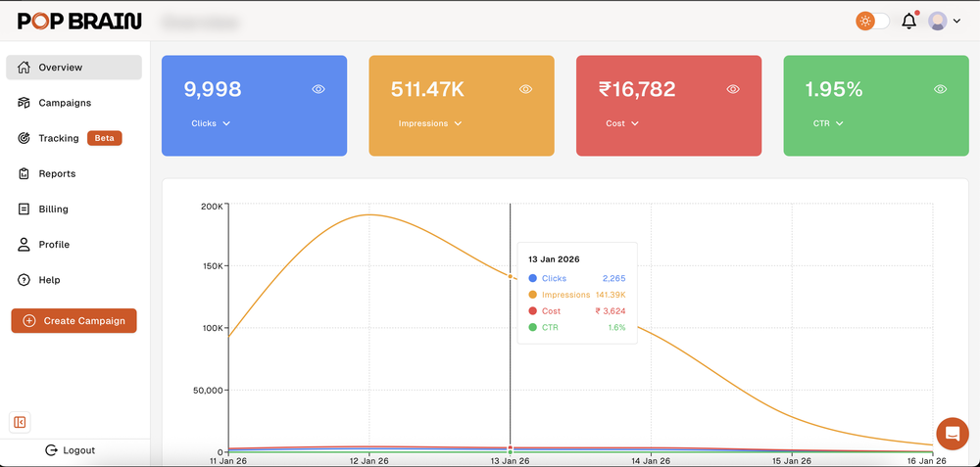Expand the Cost metric dropdown

[x=622, y=123]
